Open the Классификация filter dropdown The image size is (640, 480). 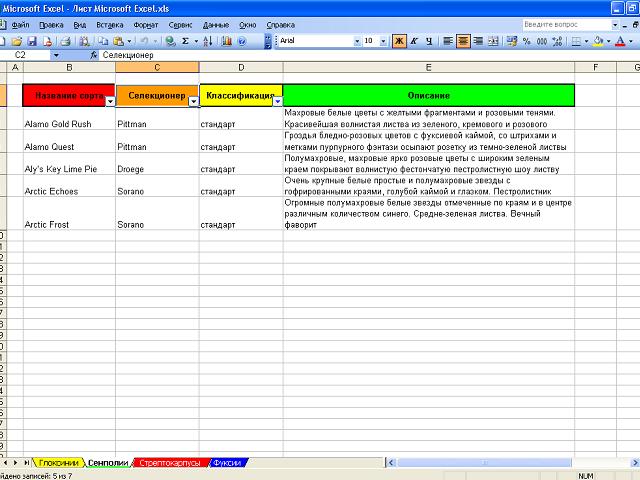[x=277, y=101]
